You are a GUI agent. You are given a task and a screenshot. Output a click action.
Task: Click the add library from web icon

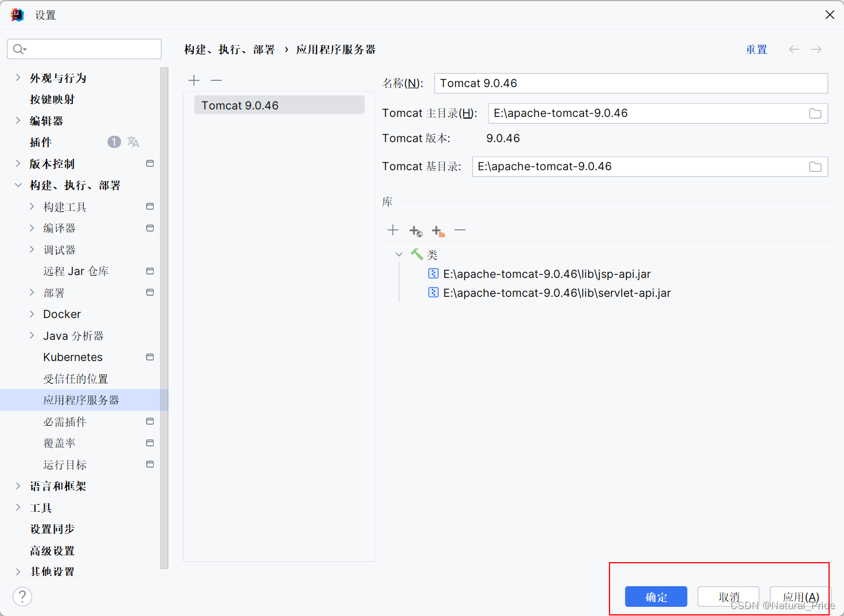click(416, 231)
